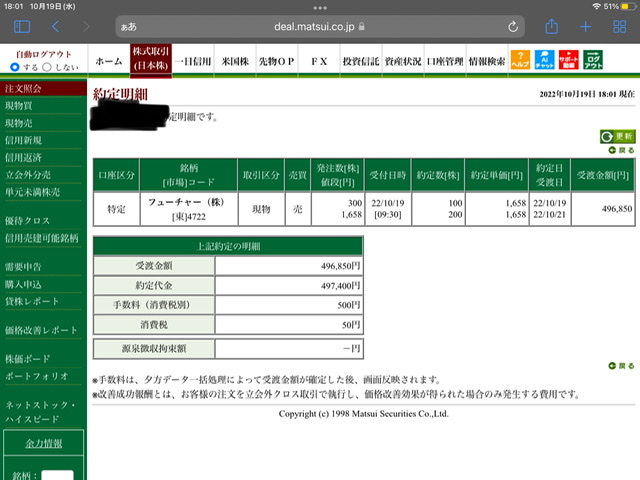Click the 銘柄 input field in sidebar
Screen dimensions: 640x480
tap(58, 475)
